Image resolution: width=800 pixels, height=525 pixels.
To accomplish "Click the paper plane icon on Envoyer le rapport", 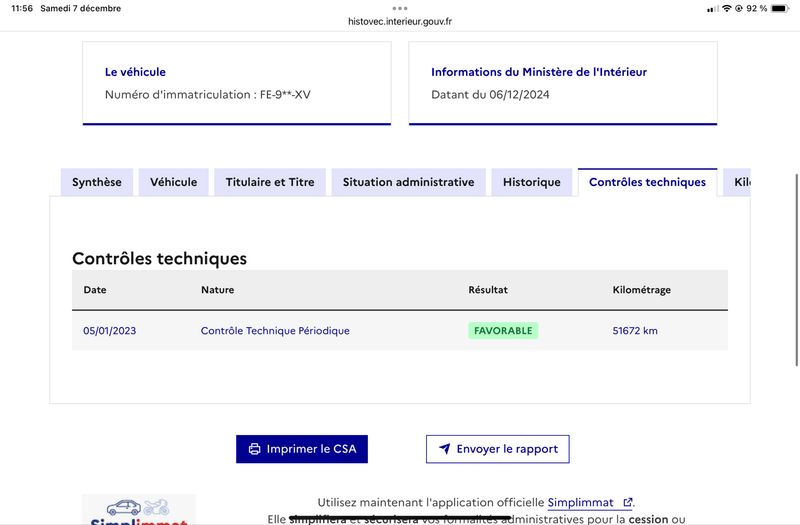I will coord(445,448).
